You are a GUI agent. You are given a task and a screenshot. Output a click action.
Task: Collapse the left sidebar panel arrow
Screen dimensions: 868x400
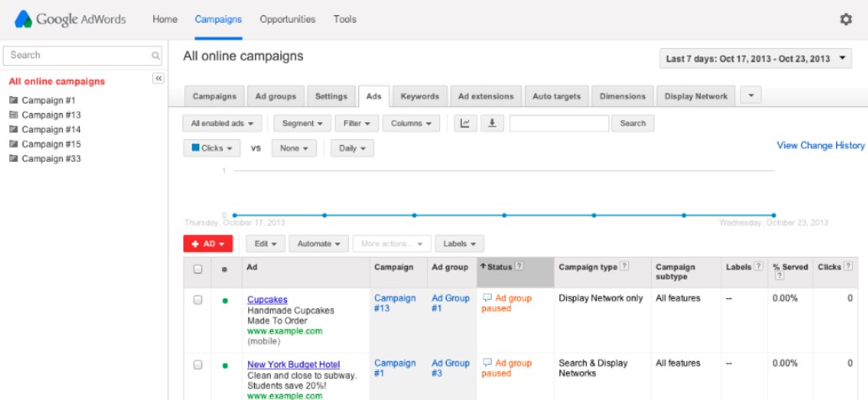click(x=157, y=78)
